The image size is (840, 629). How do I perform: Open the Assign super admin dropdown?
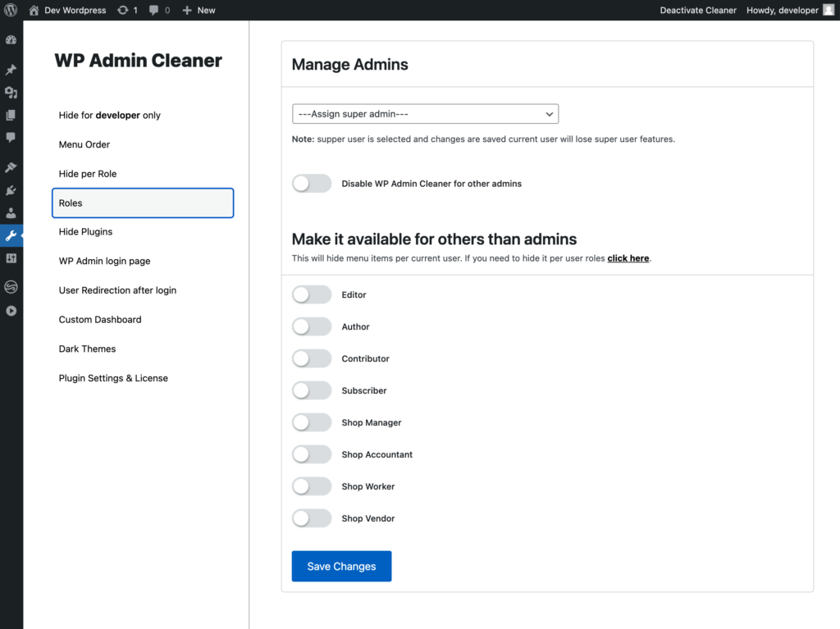426,114
